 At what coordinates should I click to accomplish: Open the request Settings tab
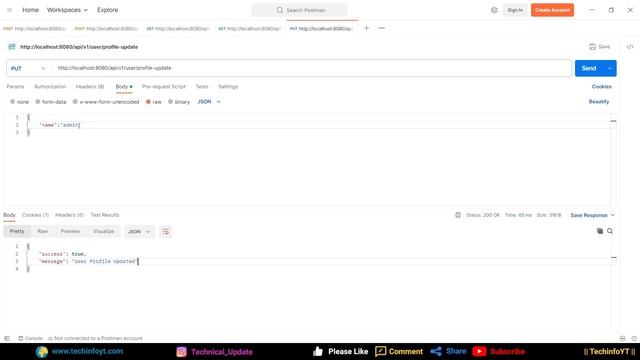click(x=228, y=87)
